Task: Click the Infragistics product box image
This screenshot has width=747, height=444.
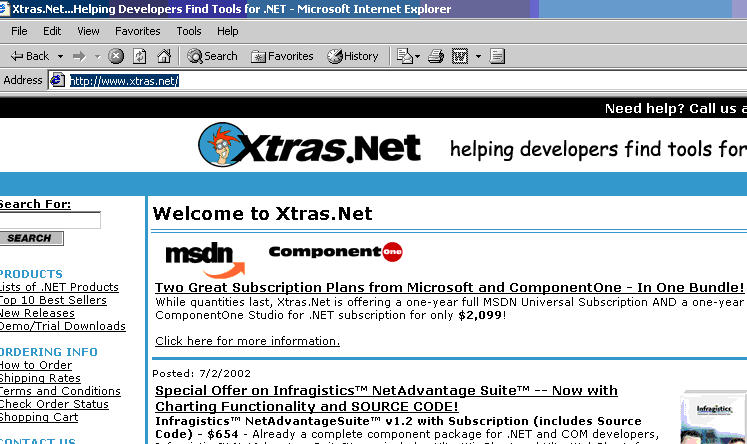Action: pyautogui.click(x=714, y=417)
